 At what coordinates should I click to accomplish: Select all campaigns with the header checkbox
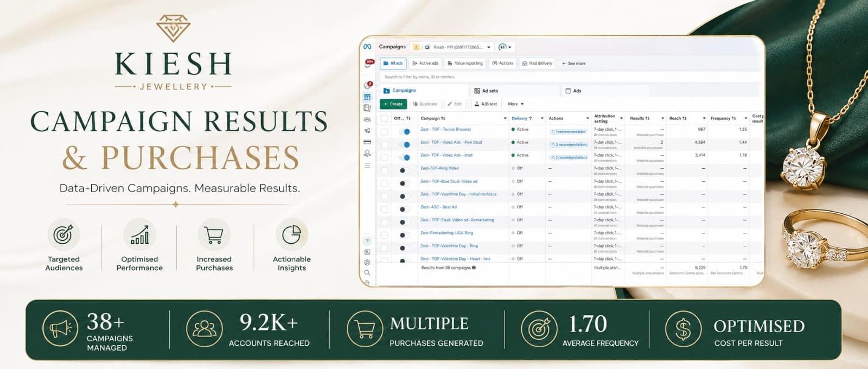pyautogui.click(x=384, y=118)
